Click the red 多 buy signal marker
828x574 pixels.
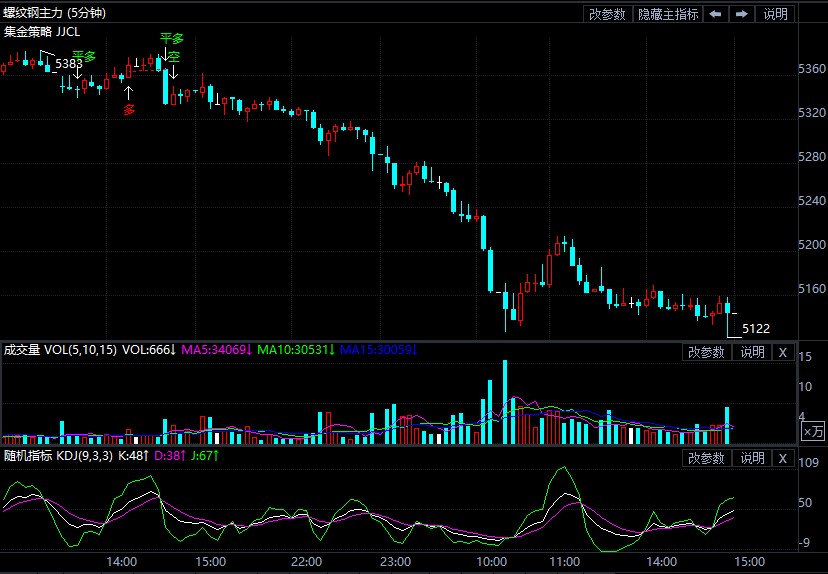point(129,109)
